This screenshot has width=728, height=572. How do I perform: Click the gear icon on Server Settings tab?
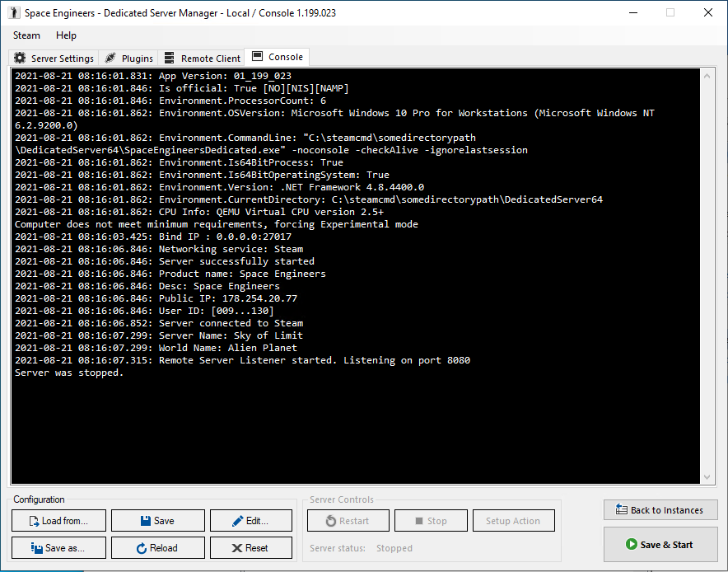tap(21, 59)
